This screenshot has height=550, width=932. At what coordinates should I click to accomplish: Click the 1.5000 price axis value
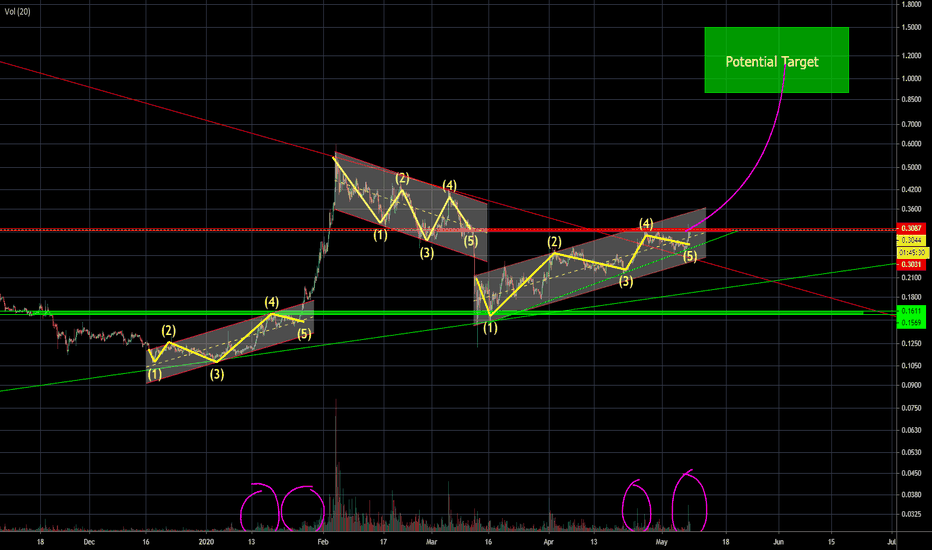pos(911,27)
